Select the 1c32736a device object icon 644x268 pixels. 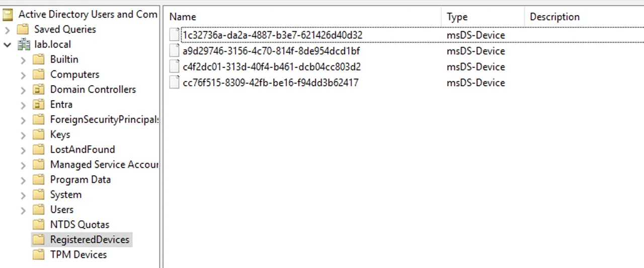click(x=174, y=35)
